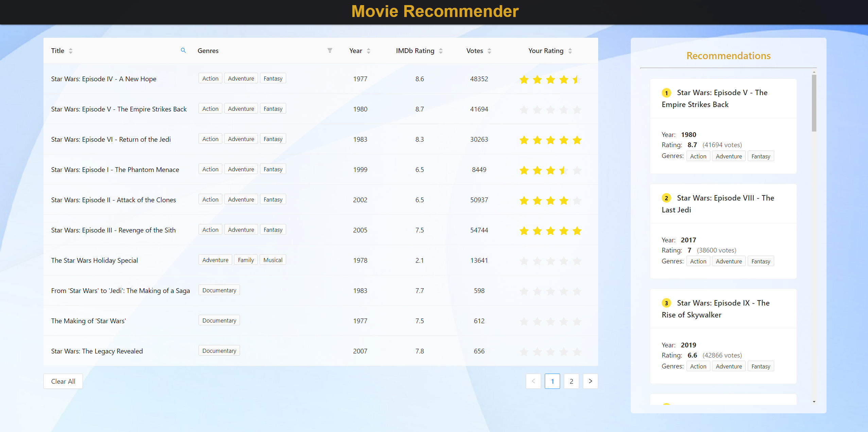Click the Clear All button

(x=63, y=381)
